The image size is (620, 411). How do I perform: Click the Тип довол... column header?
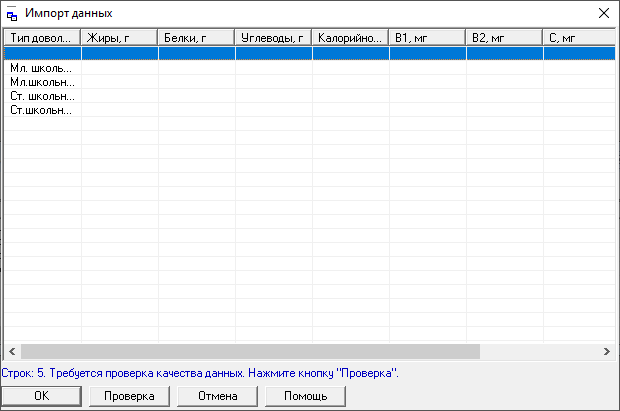tap(42, 38)
